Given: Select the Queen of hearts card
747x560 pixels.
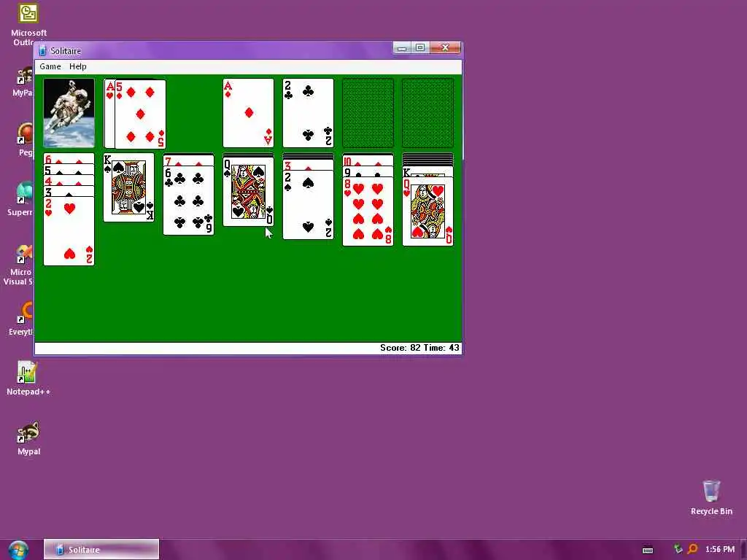Looking at the screenshot, I should click(x=427, y=211).
